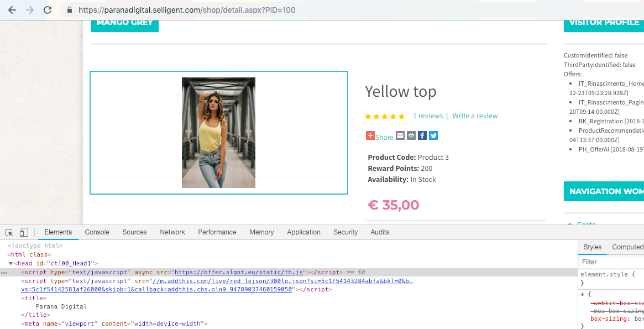Open the offer.slgnt.eu th.js script link
This screenshot has width=644, height=329.
pyautogui.click(x=239, y=272)
